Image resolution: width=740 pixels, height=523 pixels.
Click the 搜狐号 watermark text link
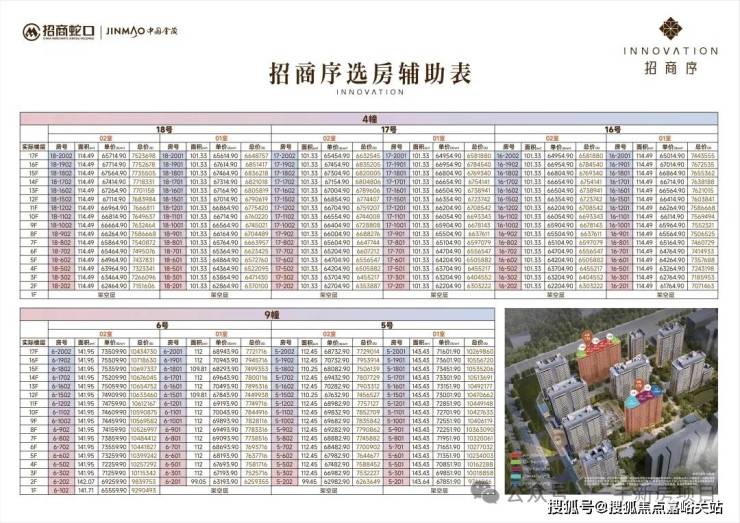pos(635,507)
